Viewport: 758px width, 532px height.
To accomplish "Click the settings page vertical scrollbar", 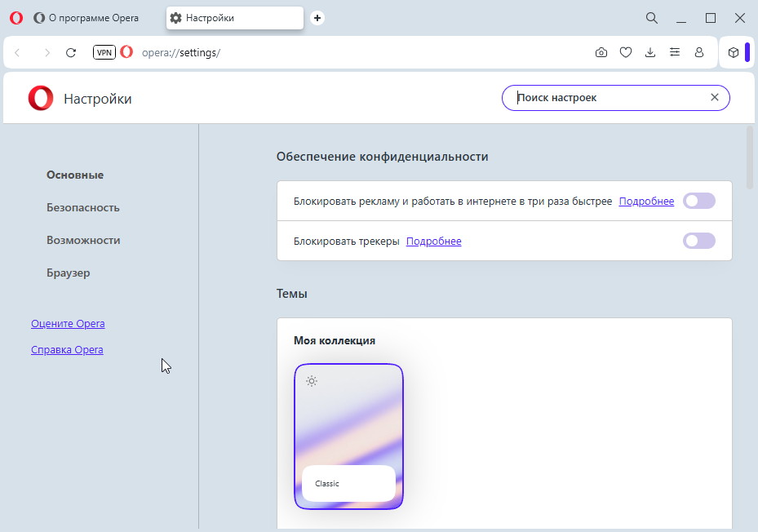I will 750,157.
